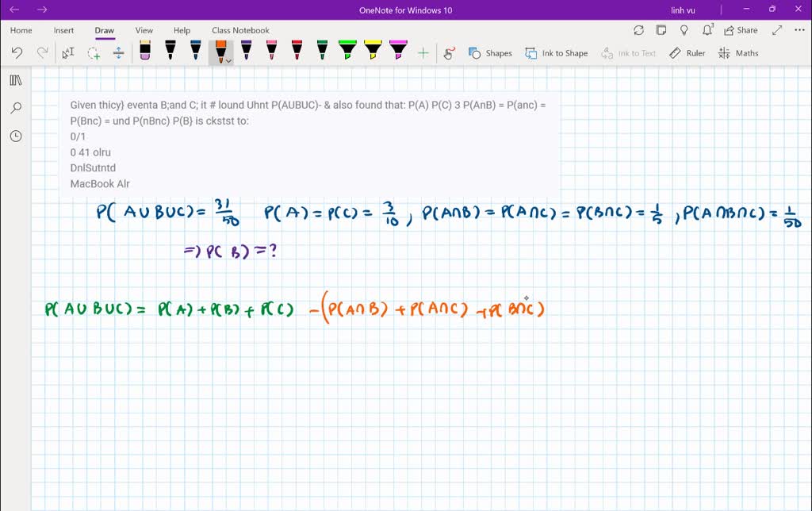Image resolution: width=812 pixels, height=511 pixels.
Task: Open the See More ellipsis menu
Action: tap(799, 29)
